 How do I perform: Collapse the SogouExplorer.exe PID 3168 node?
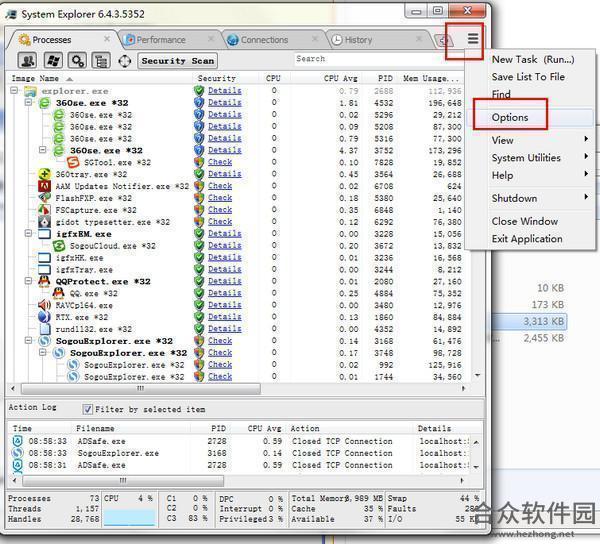[28, 340]
